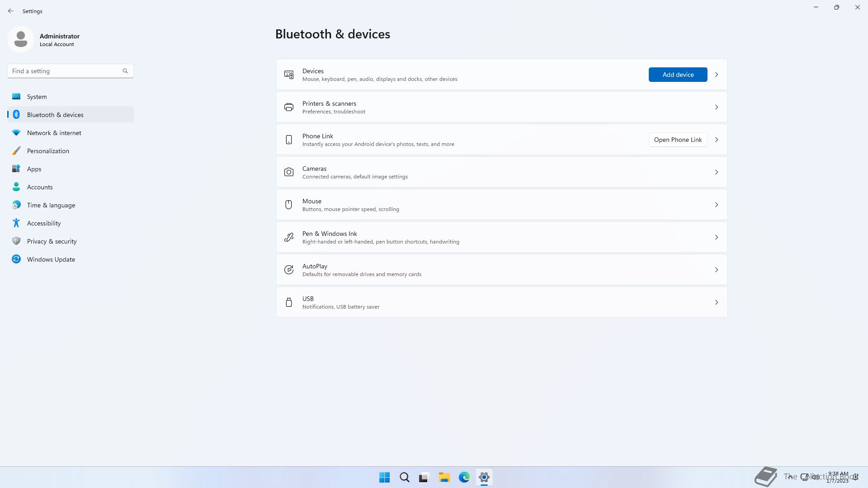Go to the Time & language section

(51, 205)
